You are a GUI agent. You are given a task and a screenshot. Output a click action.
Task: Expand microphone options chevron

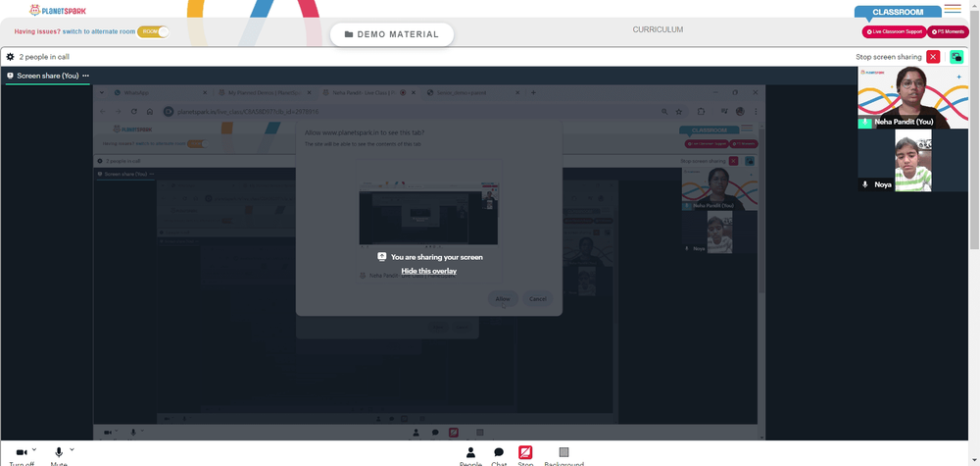click(x=72, y=449)
